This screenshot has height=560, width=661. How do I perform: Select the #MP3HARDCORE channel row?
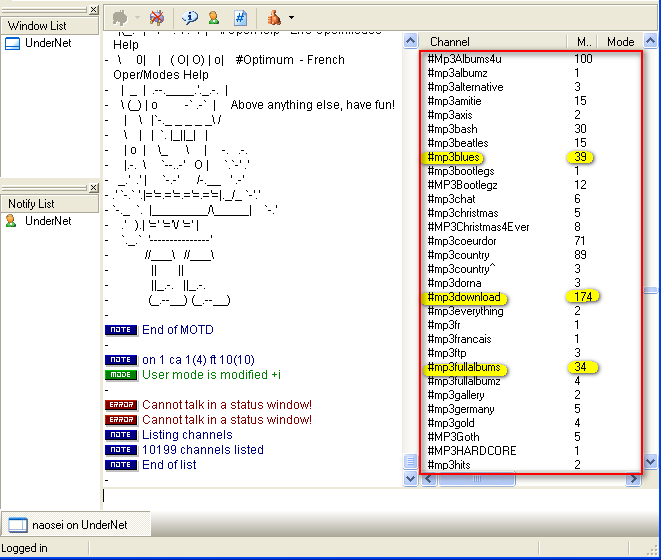531,451
